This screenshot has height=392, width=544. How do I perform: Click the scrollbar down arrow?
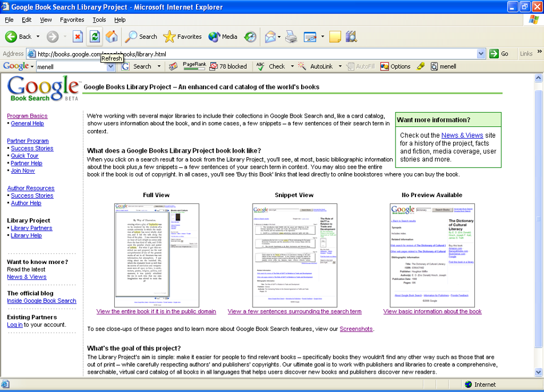tap(538, 372)
